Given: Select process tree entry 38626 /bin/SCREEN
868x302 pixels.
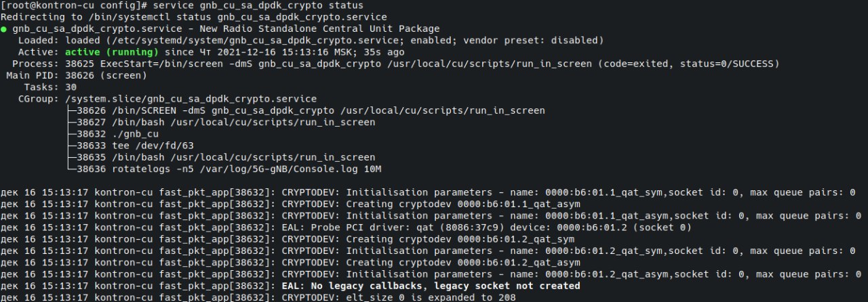Looking at the screenshot, I should 310,110.
